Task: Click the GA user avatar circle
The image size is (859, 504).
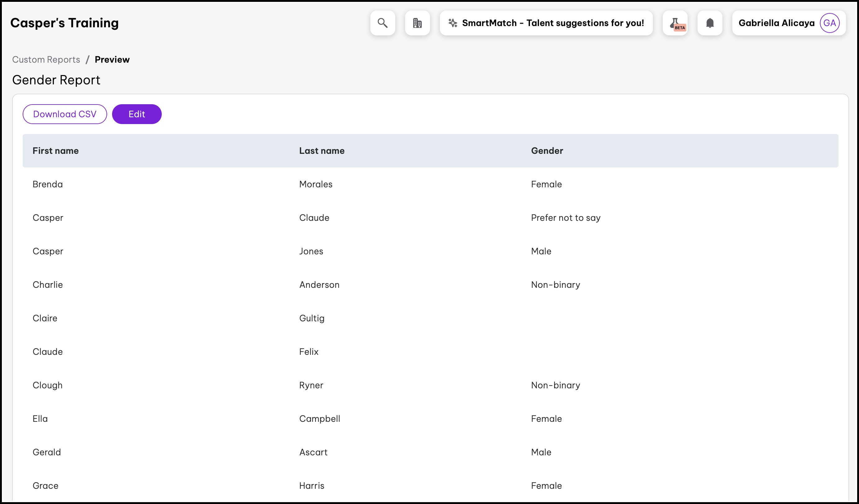Action: (829, 23)
